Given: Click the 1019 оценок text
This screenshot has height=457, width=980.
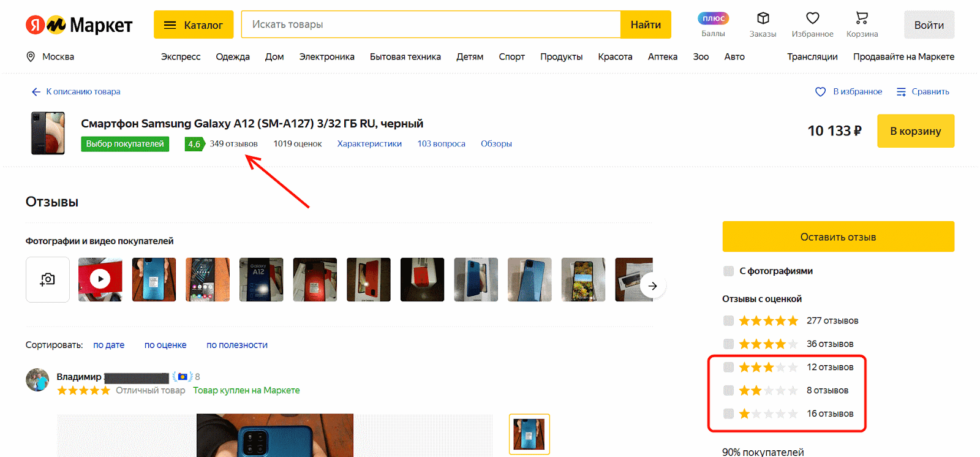Looking at the screenshot, I should coord(297,144).
